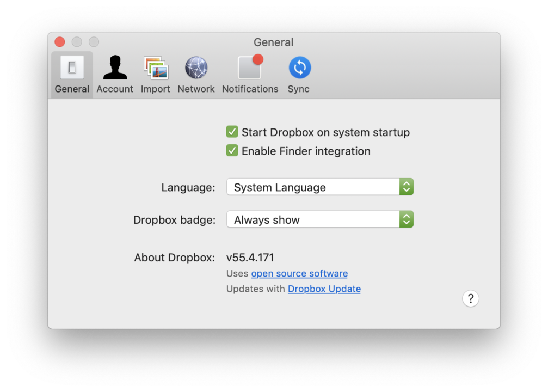Screen dimensions: 548x392
Task: Expand the Dropbox badge dropdown
Action: point(320,219)
